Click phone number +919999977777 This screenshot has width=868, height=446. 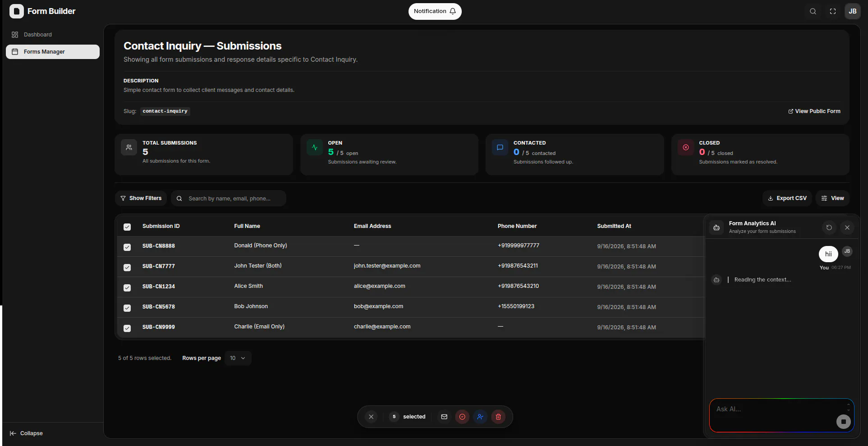pos(519,246)
